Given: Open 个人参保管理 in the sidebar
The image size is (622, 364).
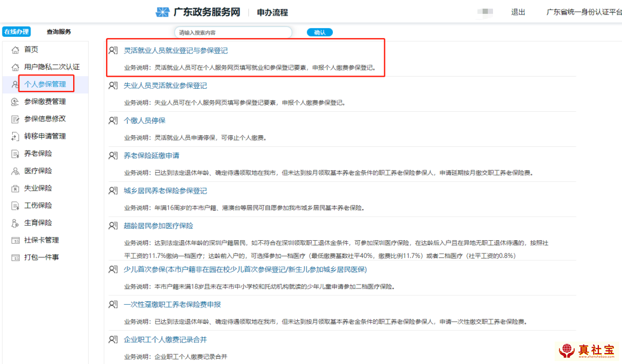Looking at the screenshot, I should click(x=45, y=85).
